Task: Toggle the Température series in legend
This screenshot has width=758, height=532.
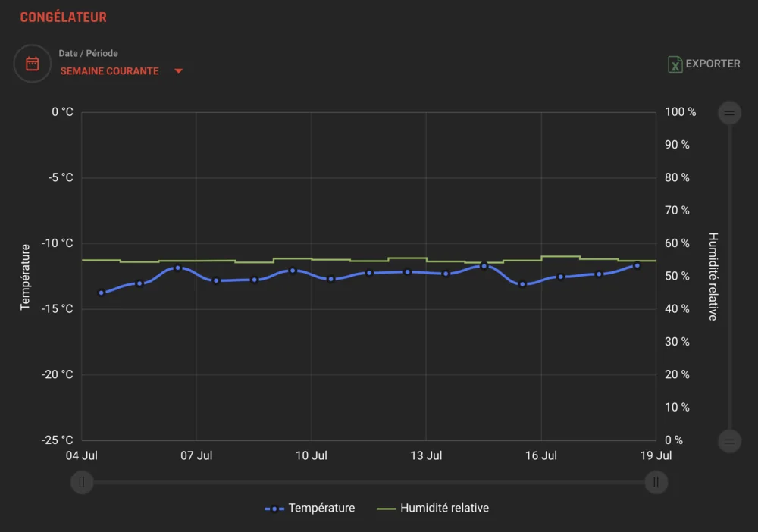Action: point(309,508)
